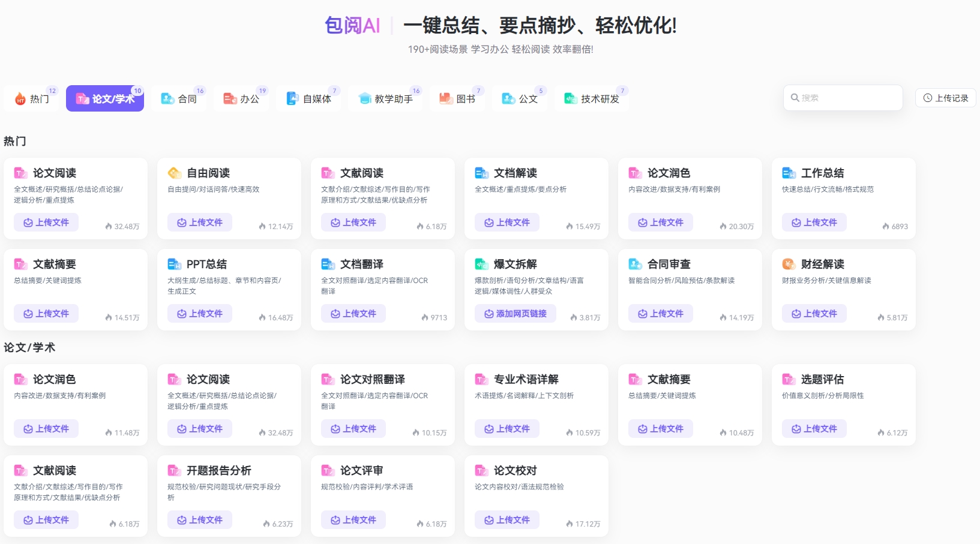Viewport: 980px width, 544px height.
Task: Click the 选题评估 card icon
Action: (x=789, y=380)
